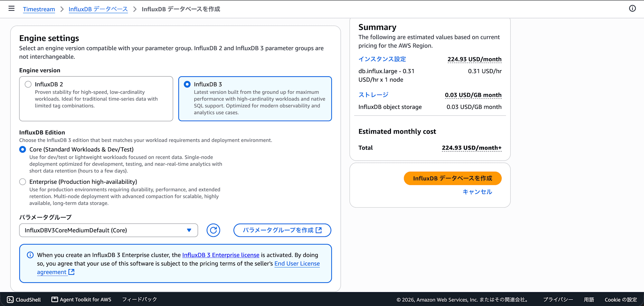The image size is (644, 306).
Task: Click the 0.31 USD/hr value
Action: [485, 71]
